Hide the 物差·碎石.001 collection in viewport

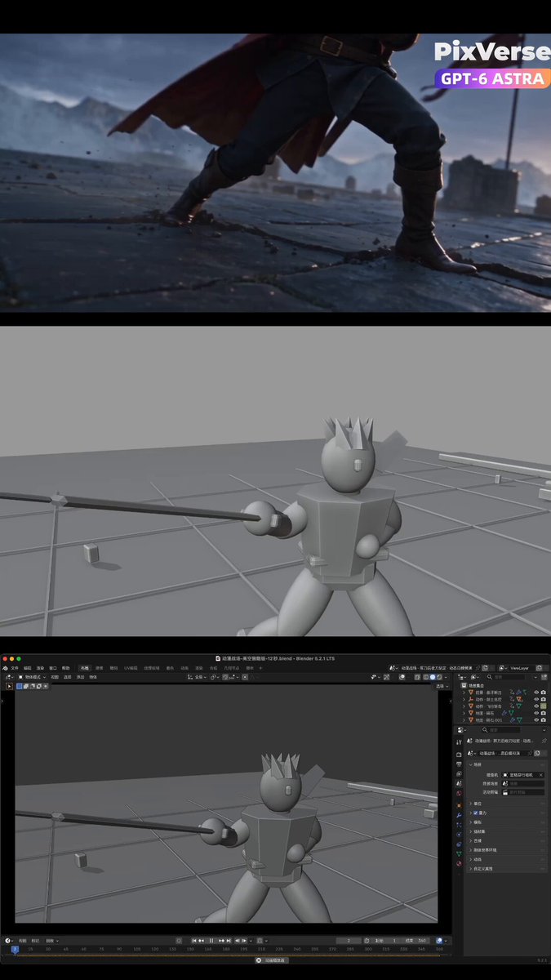pos(537,720)
